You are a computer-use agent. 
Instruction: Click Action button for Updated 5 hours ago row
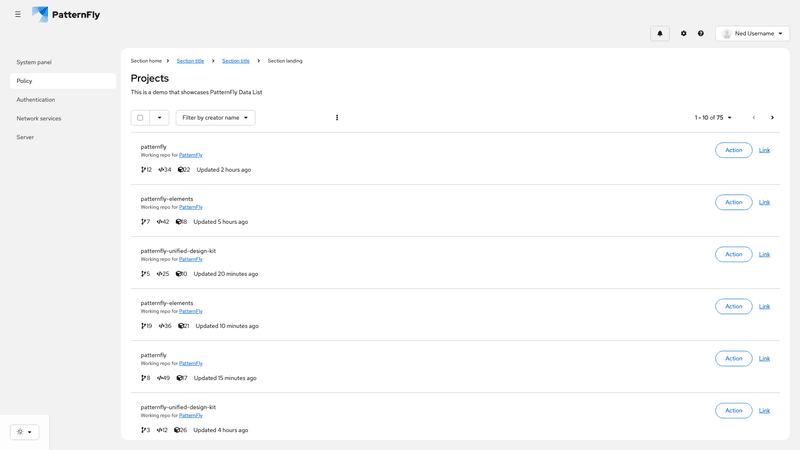[733, 202]
